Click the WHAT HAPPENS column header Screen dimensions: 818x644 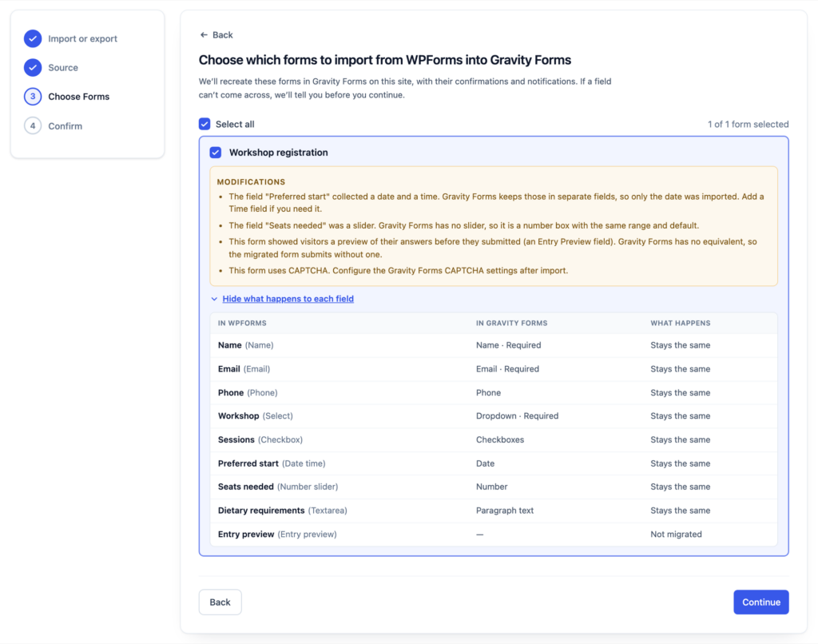[681, 323]
